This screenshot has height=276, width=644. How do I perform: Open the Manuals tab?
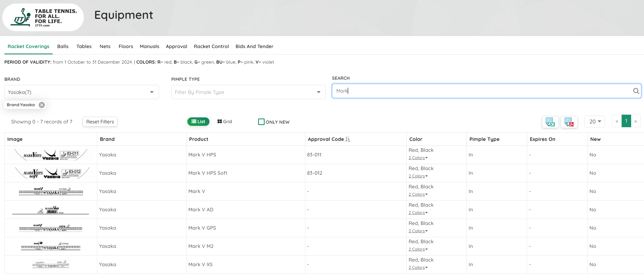pos(149,46)
